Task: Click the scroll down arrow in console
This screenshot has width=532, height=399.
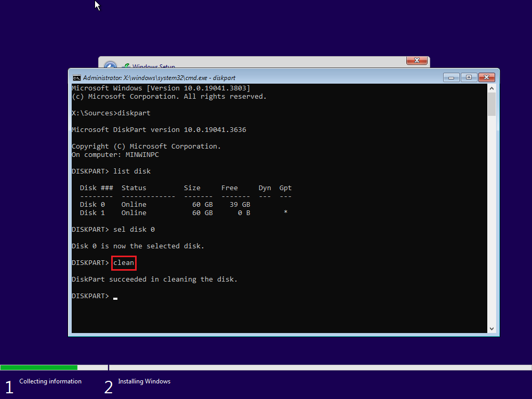Action: click(x=491, y=329)
